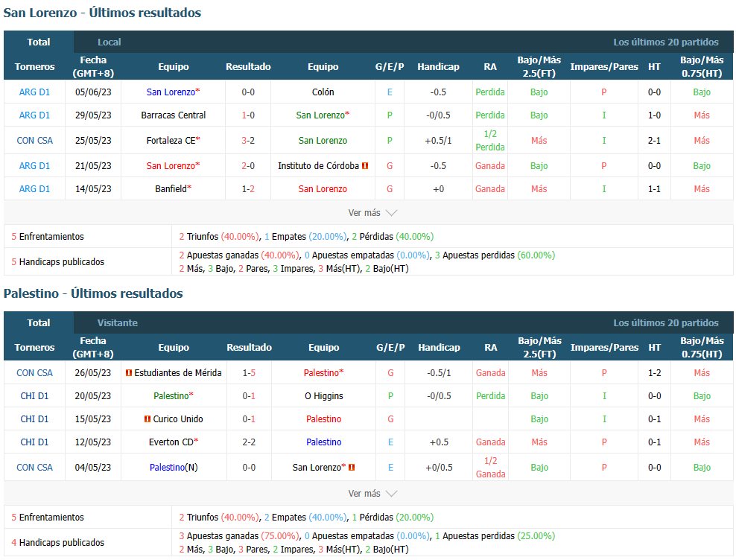This screenshot has height=560, width=736.
Task: Click red card icon beside Estudiantes de Mérida
Action: coord(129,372)
